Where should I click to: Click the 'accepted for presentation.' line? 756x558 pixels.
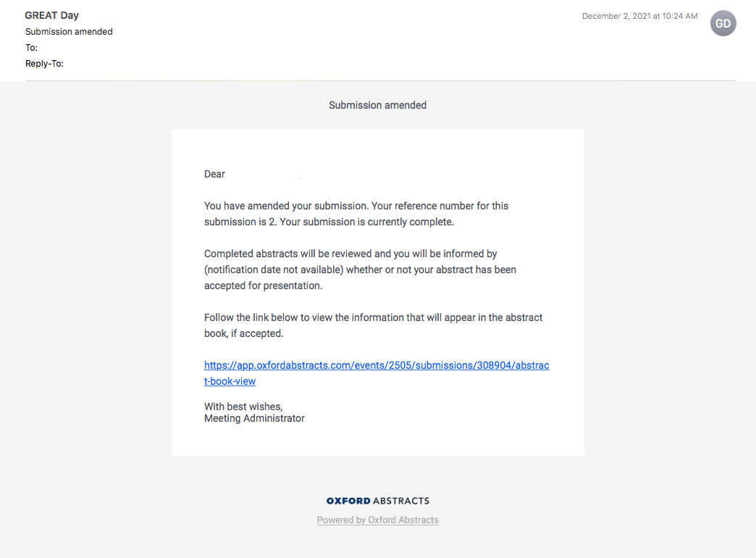tap(263, 286)
